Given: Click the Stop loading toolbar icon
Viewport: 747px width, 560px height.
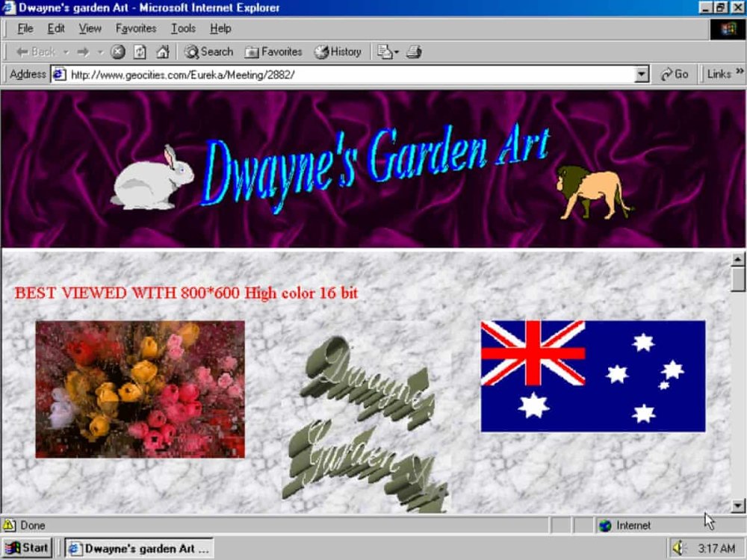Looking at the screenshot, I should pos(118,52).
